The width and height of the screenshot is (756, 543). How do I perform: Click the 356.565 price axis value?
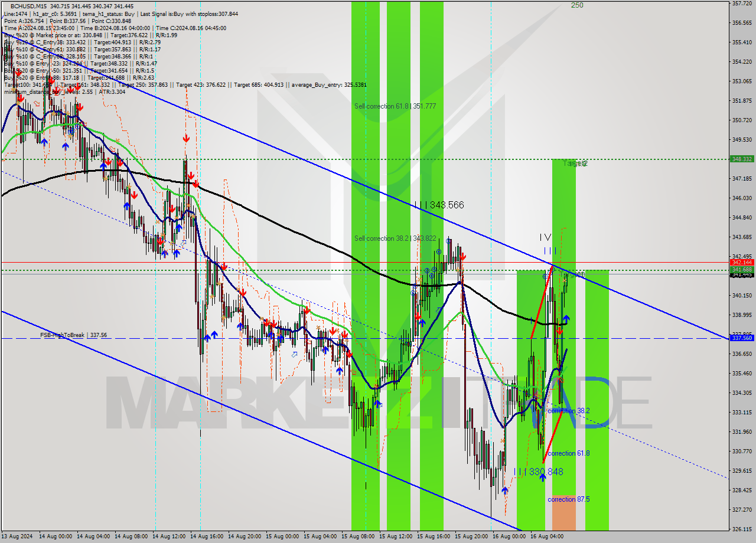click(x=742, y=23)
